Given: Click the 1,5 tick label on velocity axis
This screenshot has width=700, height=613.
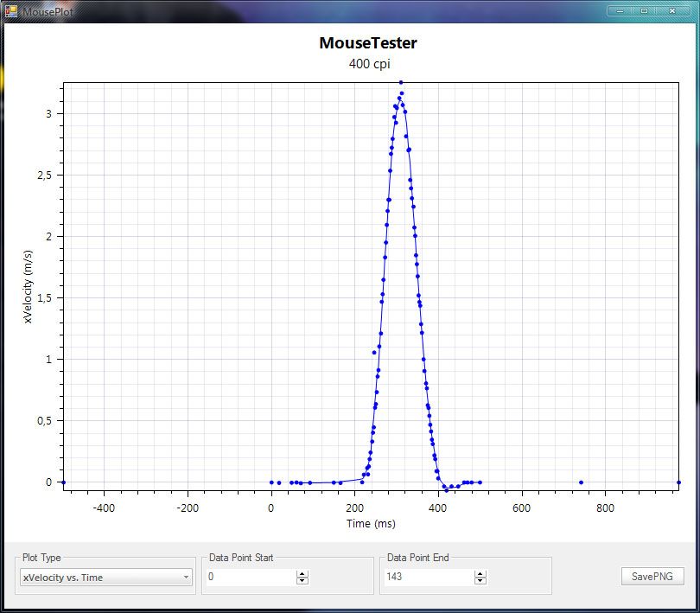Looking at the screenshot, I should [44, 298].
